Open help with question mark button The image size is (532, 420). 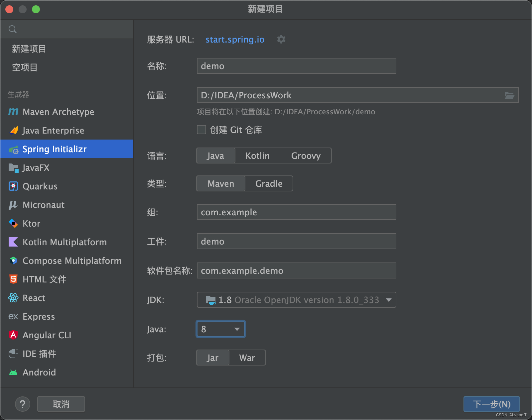23,404
